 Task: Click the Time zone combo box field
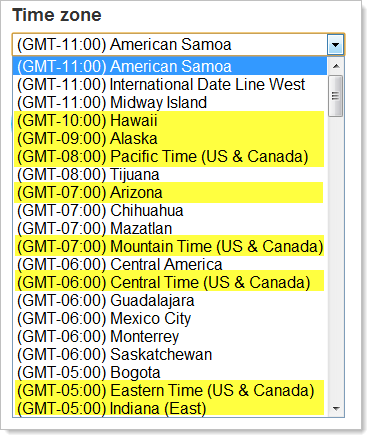tap(178, 44)
